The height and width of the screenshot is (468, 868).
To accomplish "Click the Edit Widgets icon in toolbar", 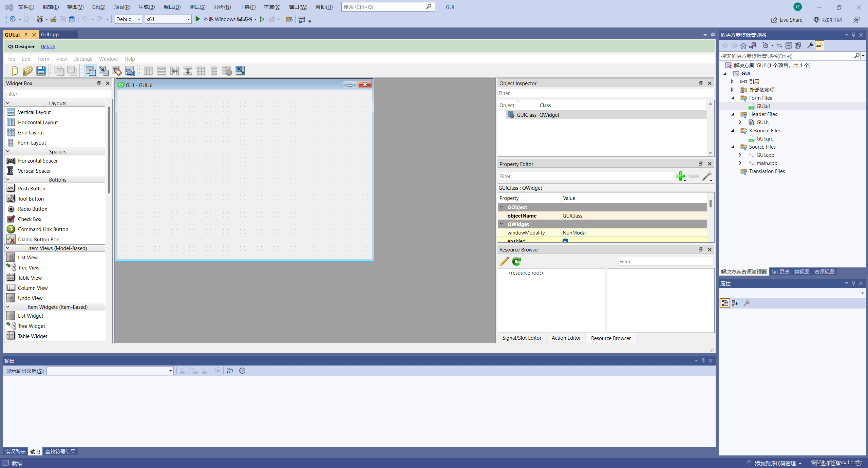I will tap(90, 70).
